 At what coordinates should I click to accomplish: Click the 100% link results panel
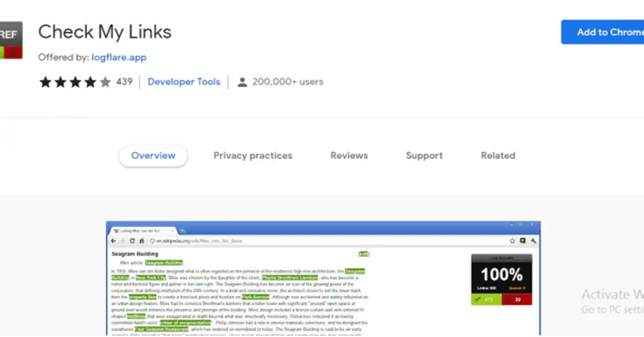(x=501, y=280)
